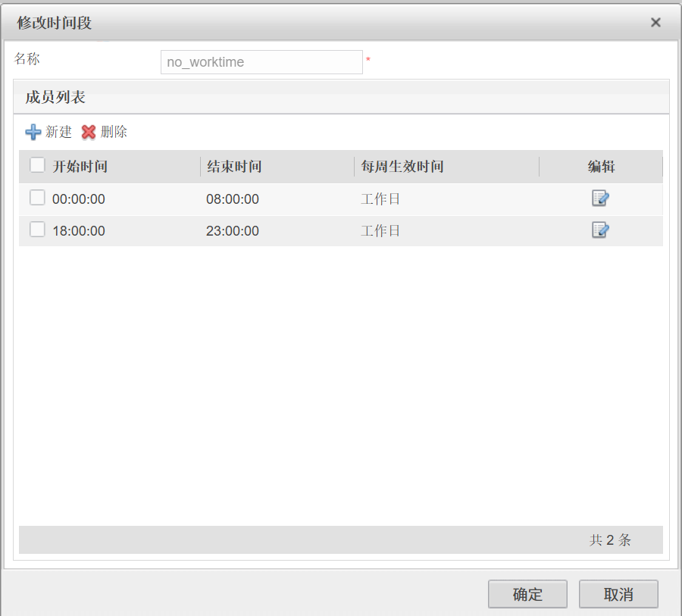Confirm with the 确定 button
Viewport: 682px width, 616px height.
coord(527,594)
